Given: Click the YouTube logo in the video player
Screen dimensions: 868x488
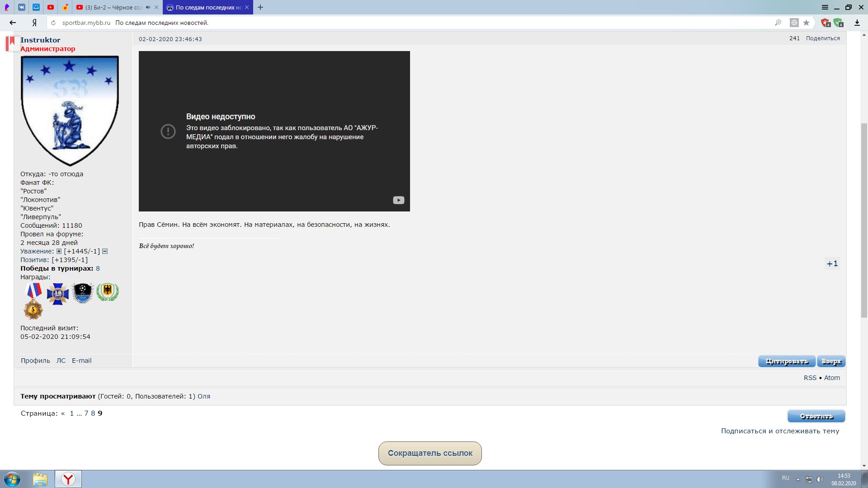Looking at the screenshot, I should tap(398, 200).
